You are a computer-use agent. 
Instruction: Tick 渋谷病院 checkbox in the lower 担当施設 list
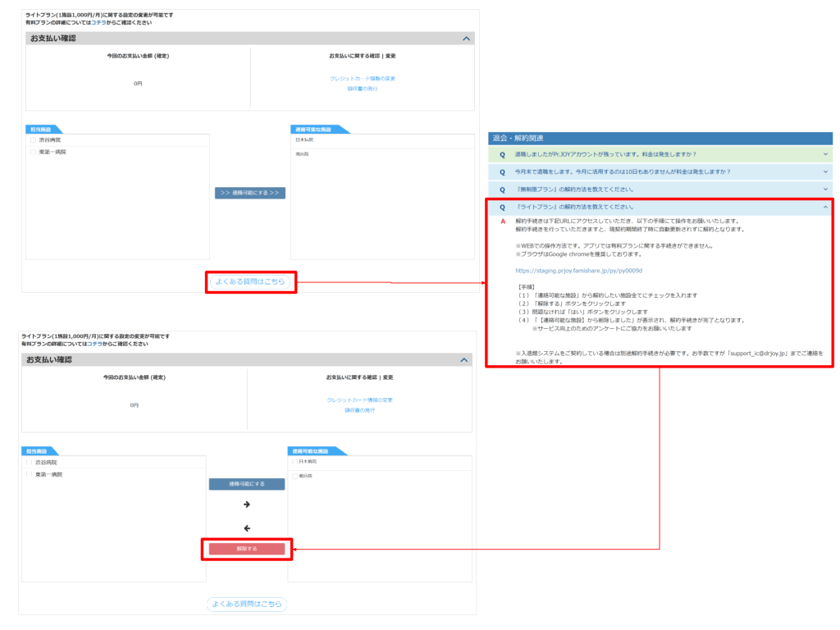tap(30, 462)
